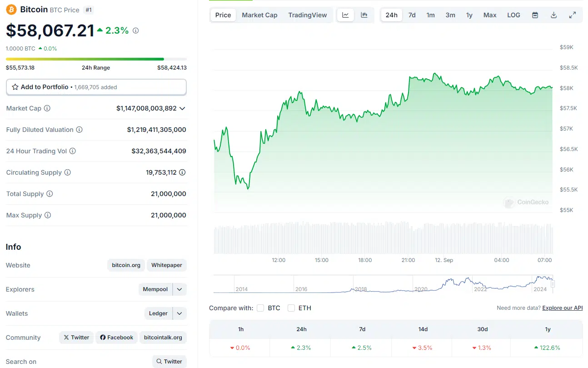Click info icon next to 19,753,112 value
Viewport: 588px width, 368px height.
click(x=182, y=172)
